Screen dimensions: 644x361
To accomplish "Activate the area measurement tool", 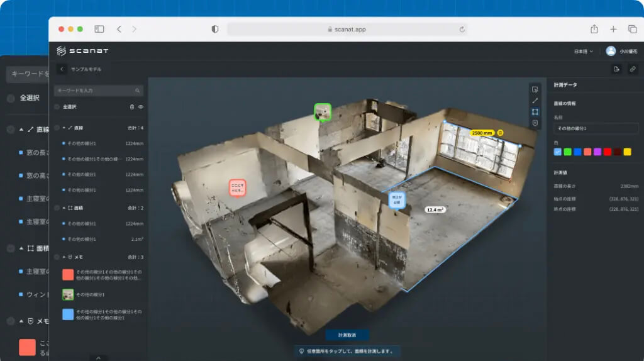I will [x=535, y=111].
